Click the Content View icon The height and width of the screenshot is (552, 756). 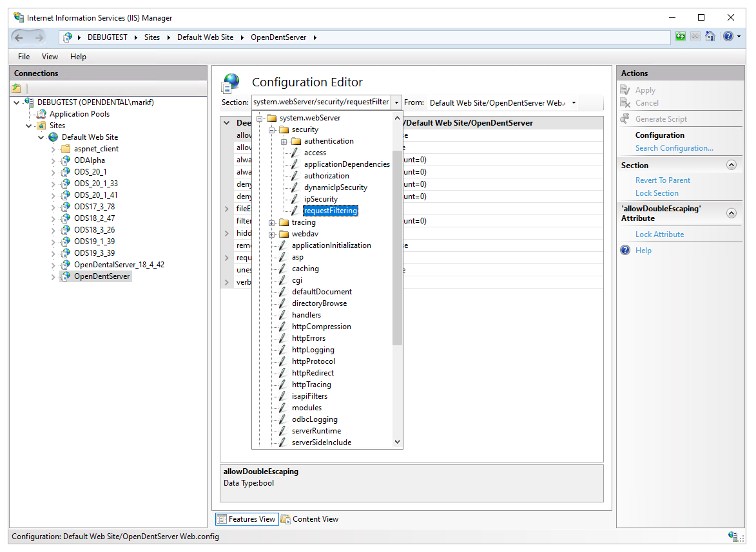click(286, 519)
